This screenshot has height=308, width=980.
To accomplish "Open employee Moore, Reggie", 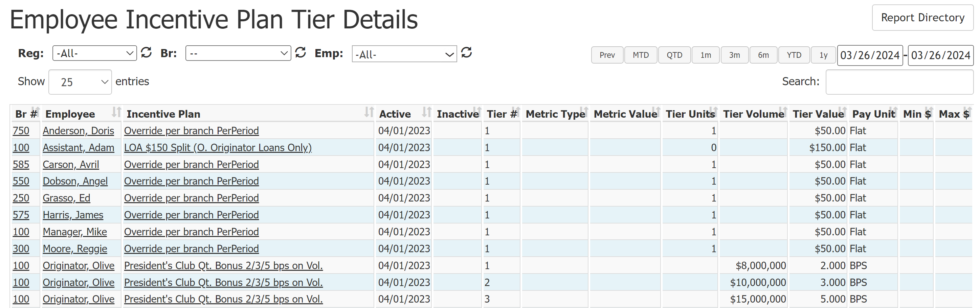I will pos(74,248).
